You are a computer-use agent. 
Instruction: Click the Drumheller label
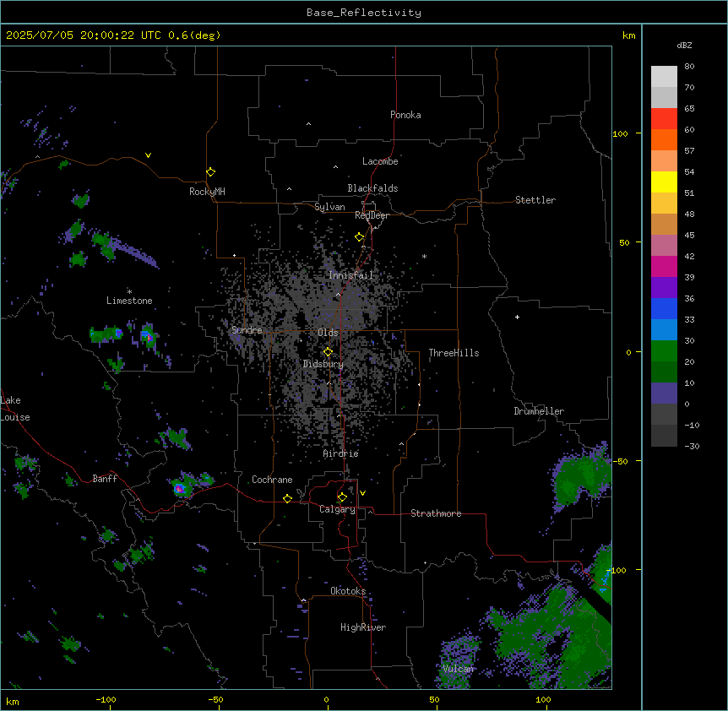coord(539,411)
